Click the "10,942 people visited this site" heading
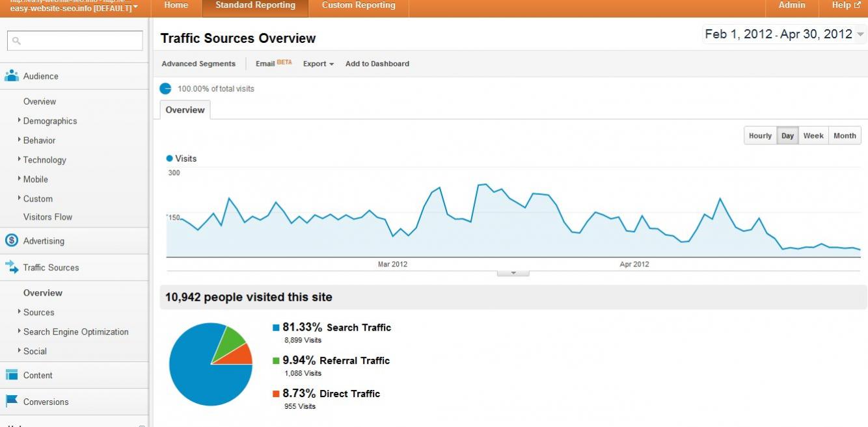 [x=249, y=297]
